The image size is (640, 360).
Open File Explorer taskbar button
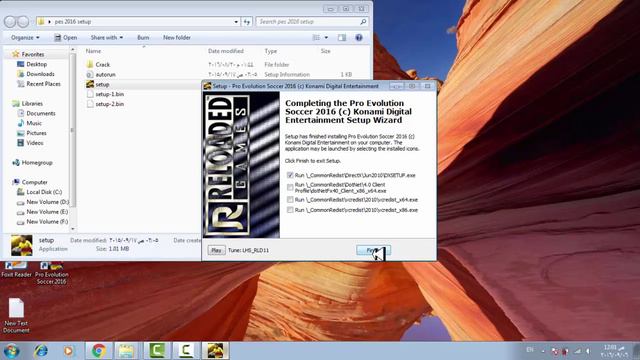click(x=127, y=351)
